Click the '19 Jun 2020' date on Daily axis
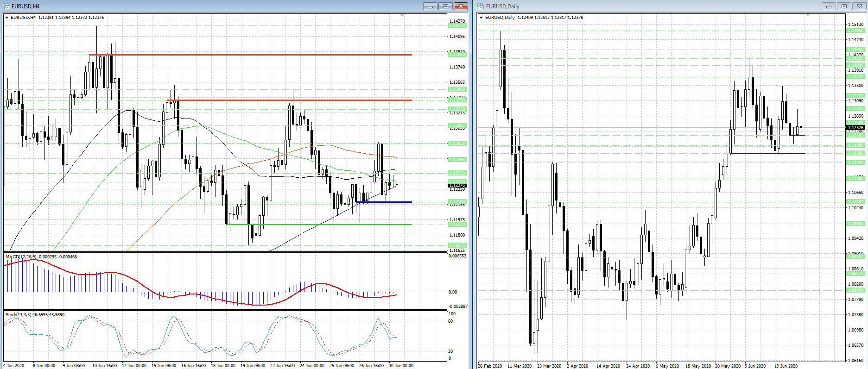868x369 pixels. 786,366
